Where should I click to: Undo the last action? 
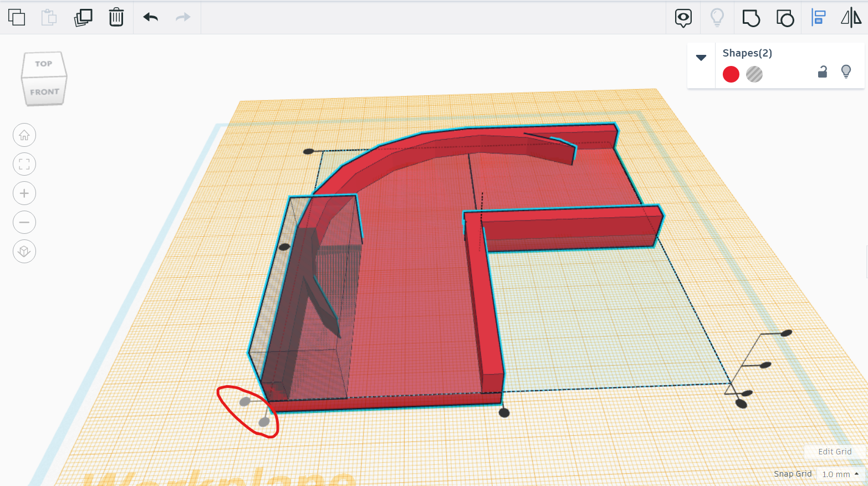click(x=151, y=17)
